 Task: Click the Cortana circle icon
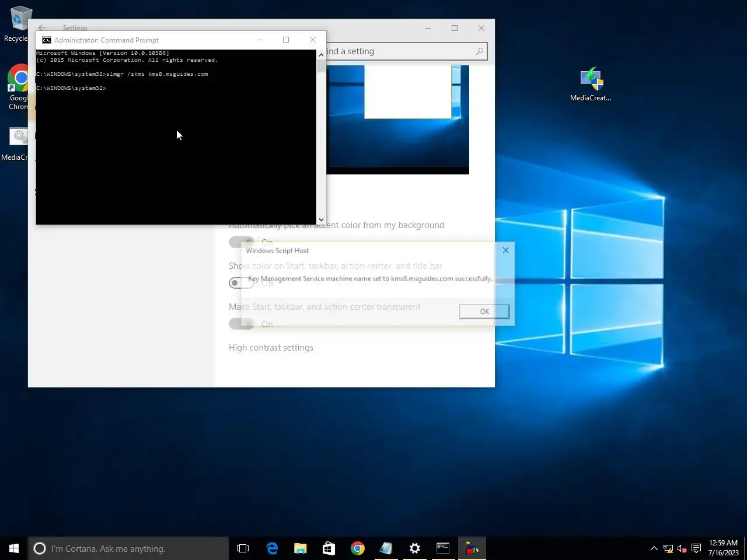coord(40,548)
